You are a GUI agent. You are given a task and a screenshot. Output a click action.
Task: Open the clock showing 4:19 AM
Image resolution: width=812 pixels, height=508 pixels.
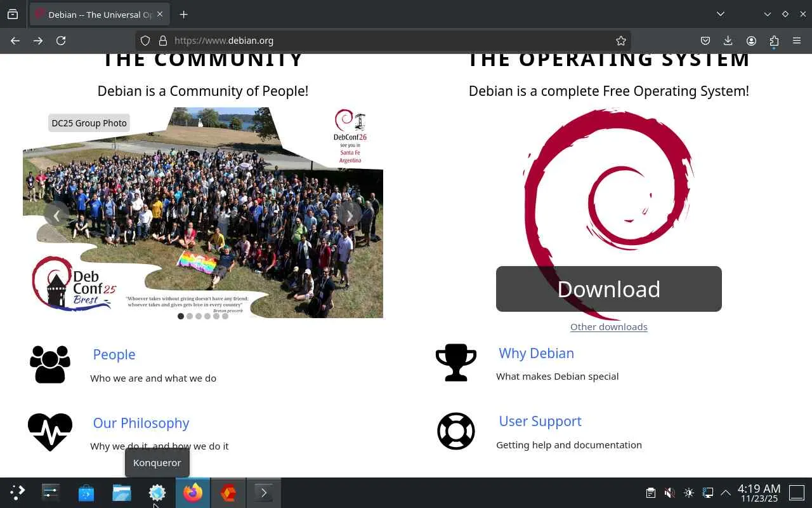pyautogui.click(x=759, y=493)
